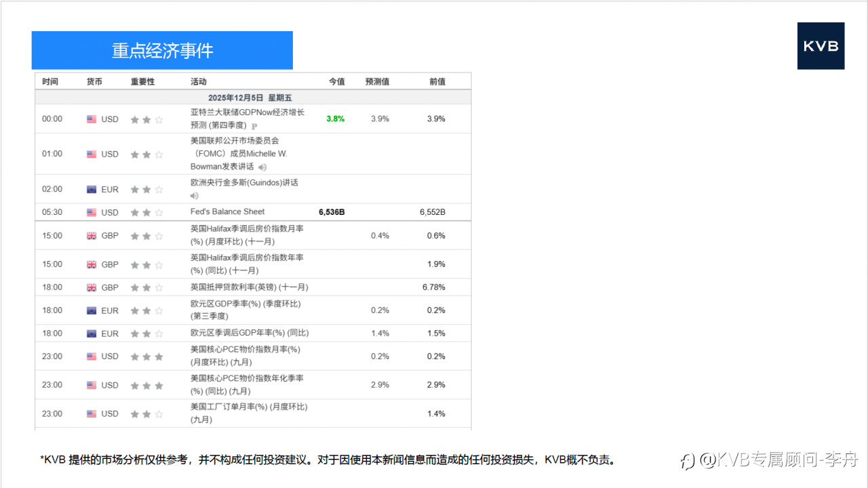Click the UK flag in the mortgage rate row

(92, 287)
